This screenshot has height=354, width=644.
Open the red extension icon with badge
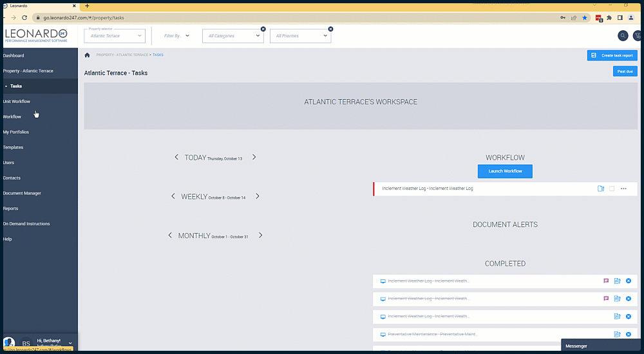[599, 18]
